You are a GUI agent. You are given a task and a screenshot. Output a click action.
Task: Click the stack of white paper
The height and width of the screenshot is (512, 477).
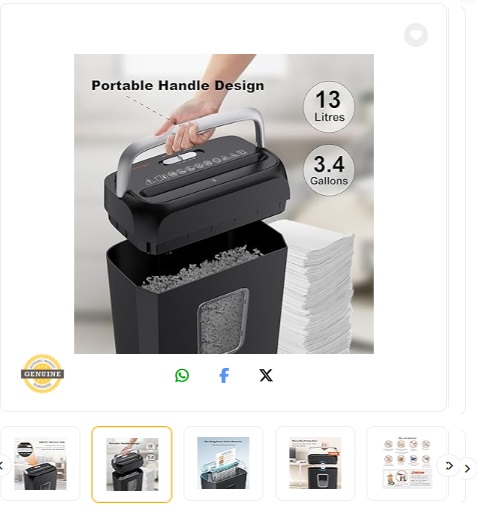pyautogui.click(x=313, y=287)
